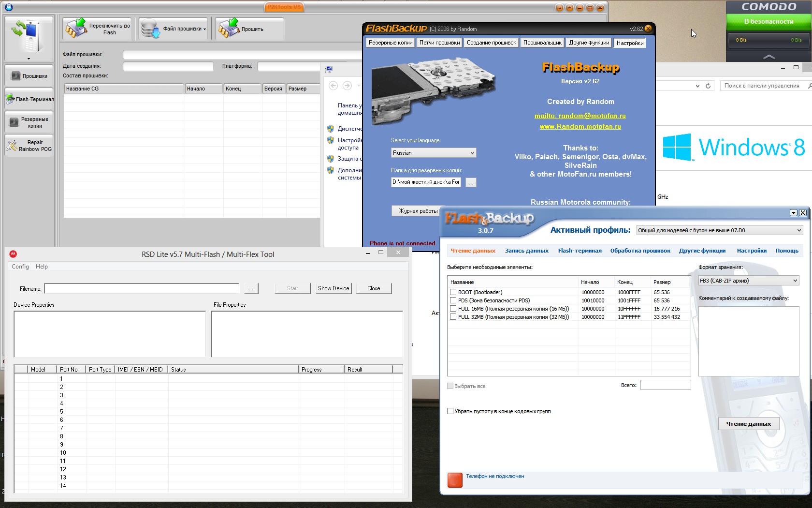Open 'Резервные копии' tab in FlashBackup
Viewport: 812px width, 508px height.
coord(391,43)
